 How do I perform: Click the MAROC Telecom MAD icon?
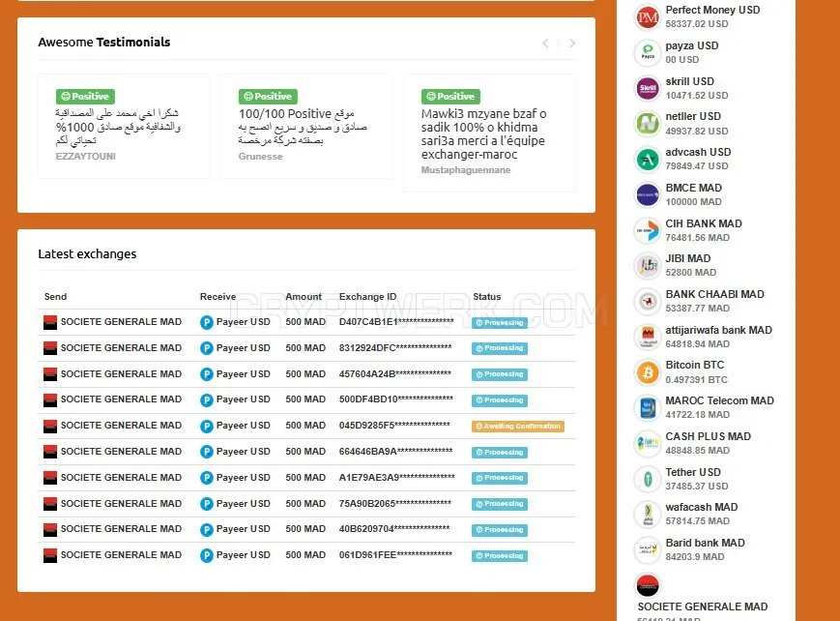point(648,407)
